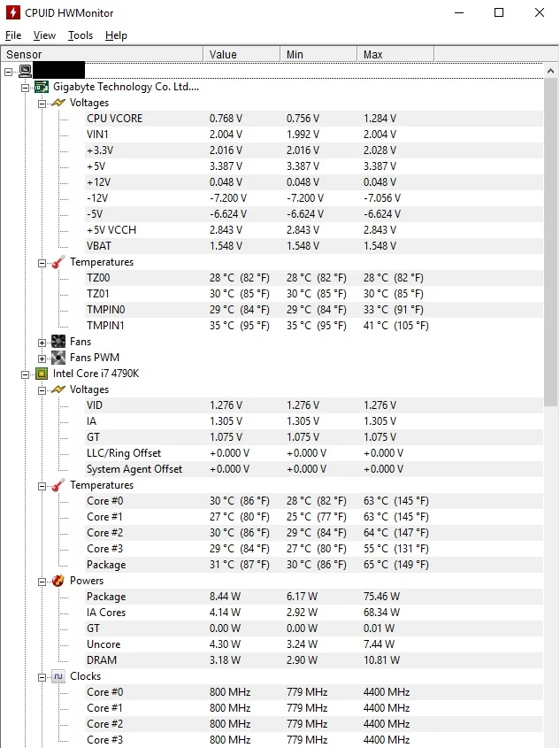This screenshot has height=748, width=560.
Task: Open the File menu
Action: (x=13, y=35)
